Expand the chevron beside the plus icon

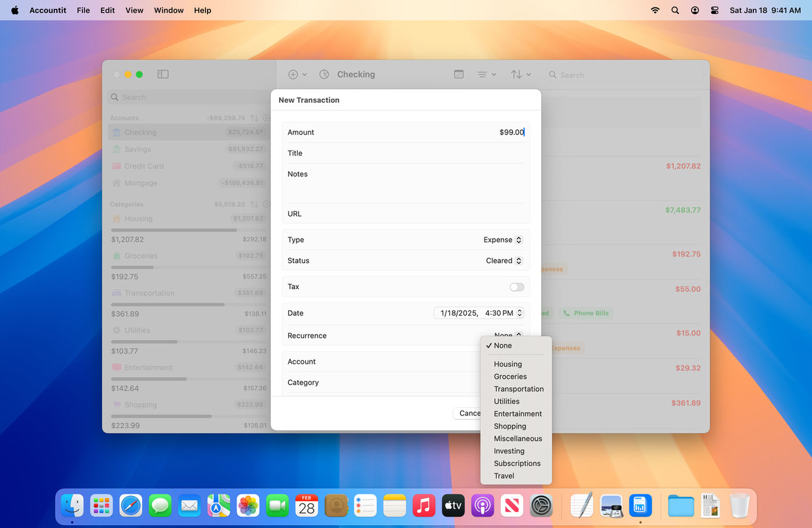[x=304, y=74]
